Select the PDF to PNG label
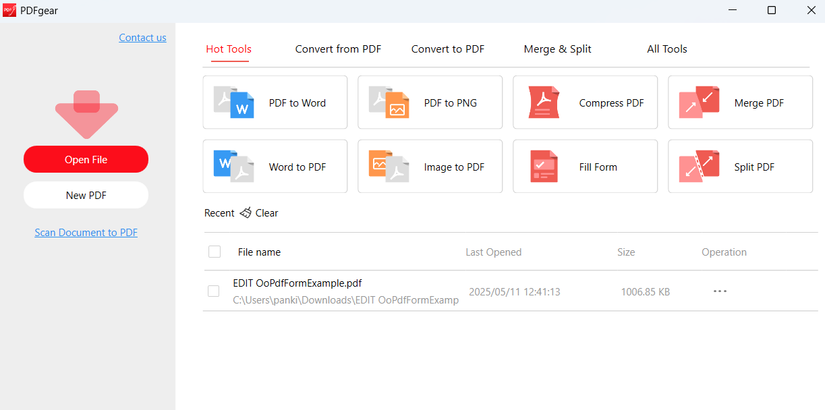The image size is (825, 410). pyautogui.click(x=450, y=103)
